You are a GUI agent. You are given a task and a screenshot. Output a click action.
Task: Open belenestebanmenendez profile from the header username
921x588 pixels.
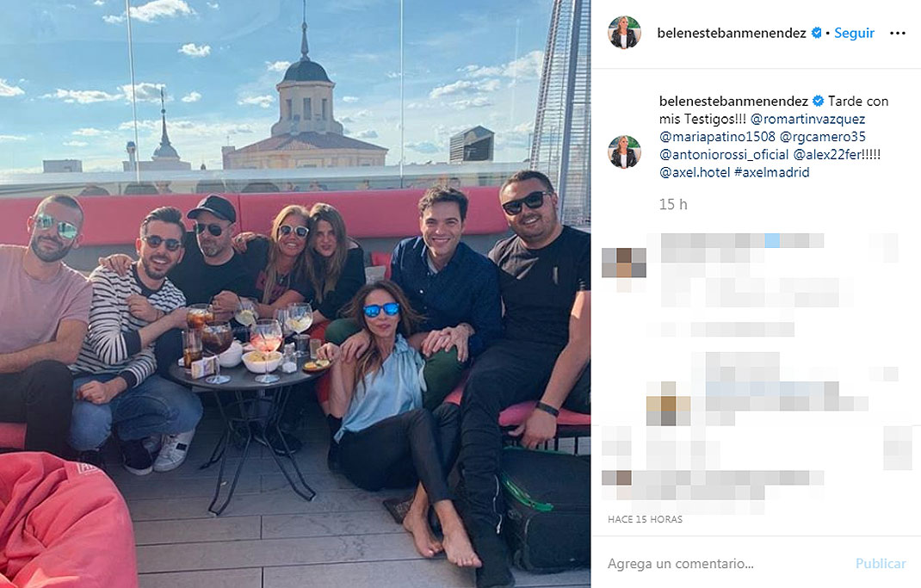pos(732,33)
